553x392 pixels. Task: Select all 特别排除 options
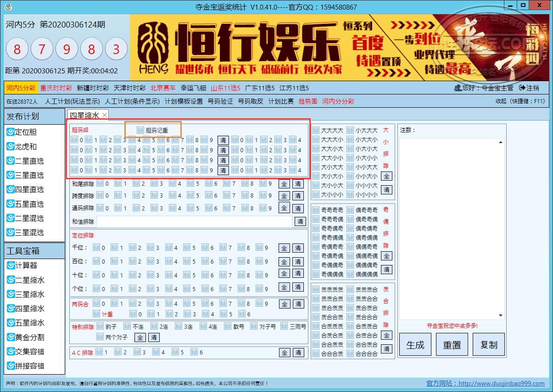coord(140,337)
